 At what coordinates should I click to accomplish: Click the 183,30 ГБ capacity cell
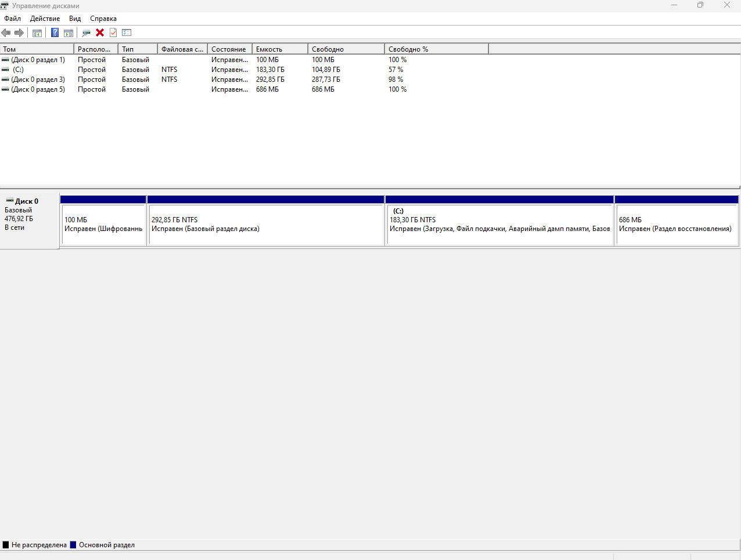(270, 70)
